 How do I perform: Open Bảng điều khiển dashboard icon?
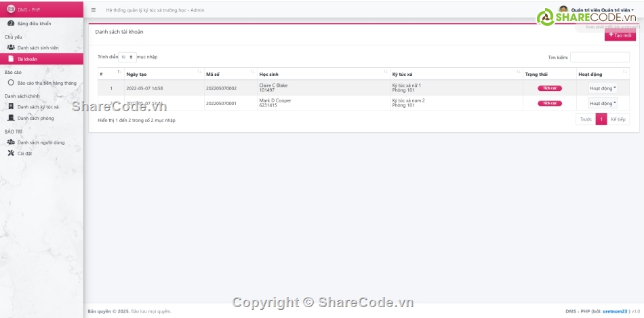coord(11,23)
